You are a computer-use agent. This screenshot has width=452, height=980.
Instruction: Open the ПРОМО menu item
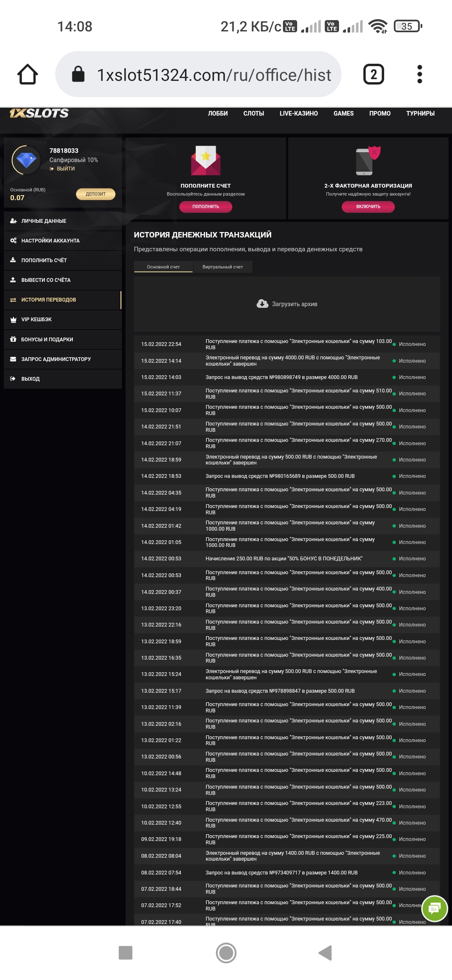click(380, 113)
